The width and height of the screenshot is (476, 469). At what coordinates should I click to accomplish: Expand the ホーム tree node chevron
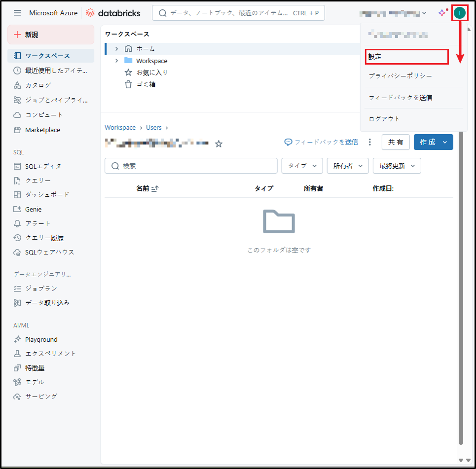116,48
